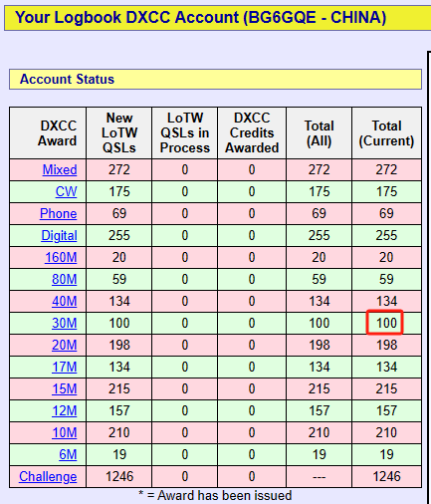Click 6M row Total (All) value 19
Screen dimensions: 431x504
pyautogui.click(x=320, y=454)
